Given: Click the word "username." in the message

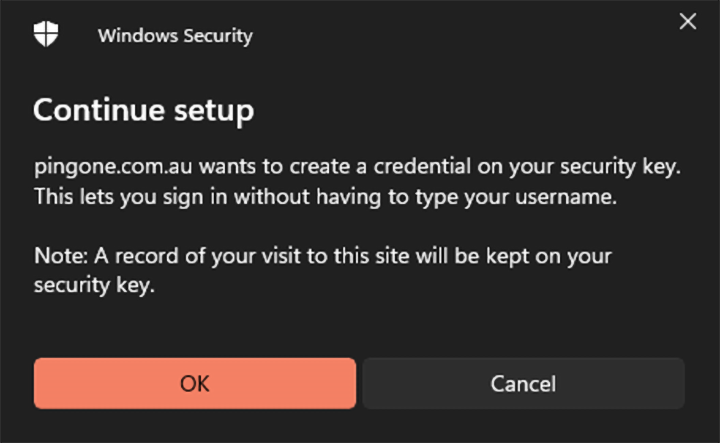Looking at the screenshot, I should [x=567, y=197].
